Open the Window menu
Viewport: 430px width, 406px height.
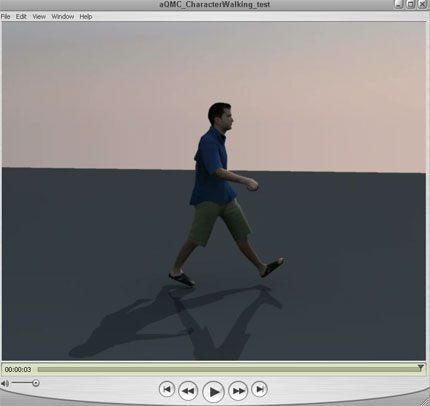click(x=63, y=16)
